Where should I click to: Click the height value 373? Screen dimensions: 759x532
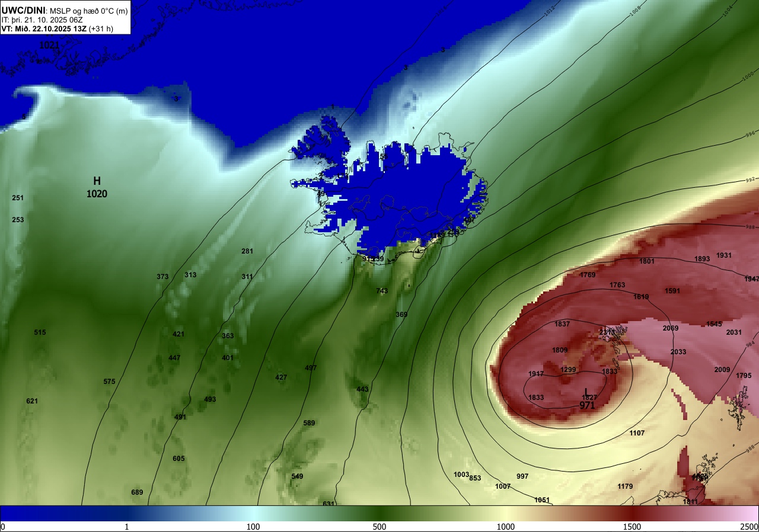tap(162, 277)
